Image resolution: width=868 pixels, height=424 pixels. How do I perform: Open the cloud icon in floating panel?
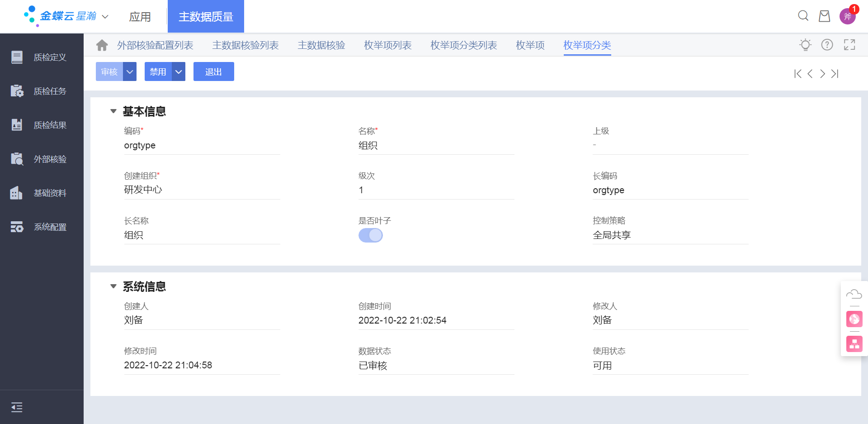[854, 295]
